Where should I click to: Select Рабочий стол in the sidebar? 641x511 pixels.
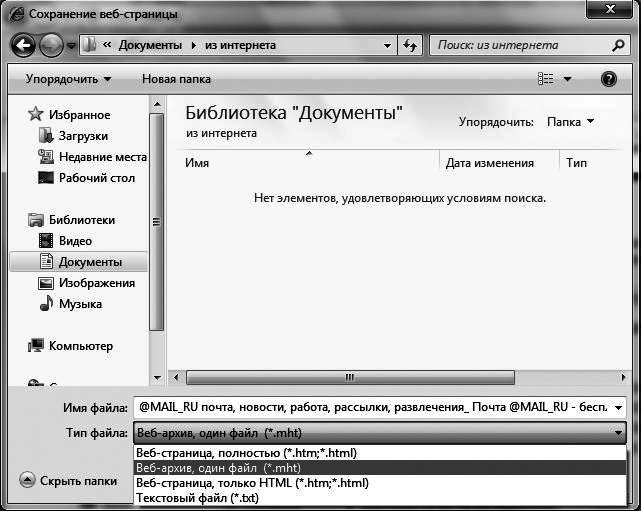coord(97,178)
